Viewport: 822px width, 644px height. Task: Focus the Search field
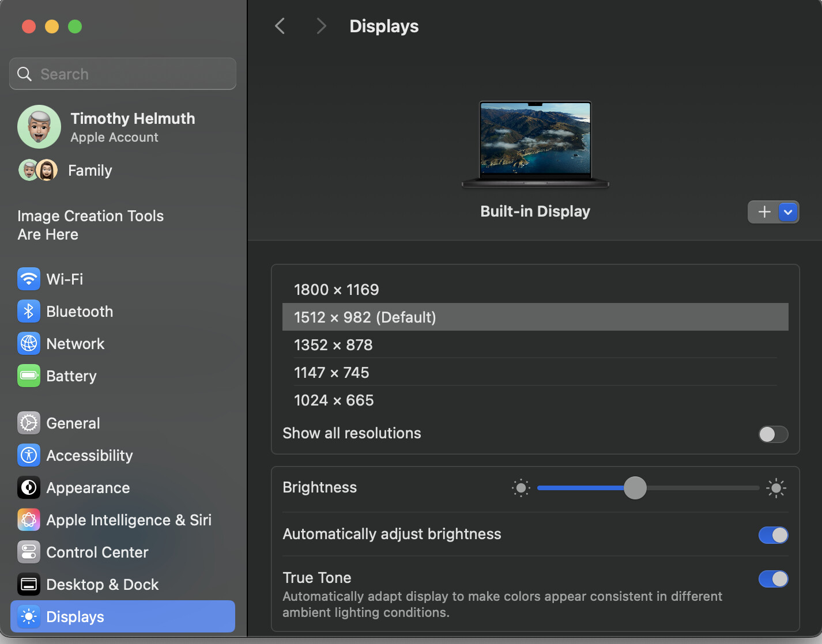[x=123, y=74]
